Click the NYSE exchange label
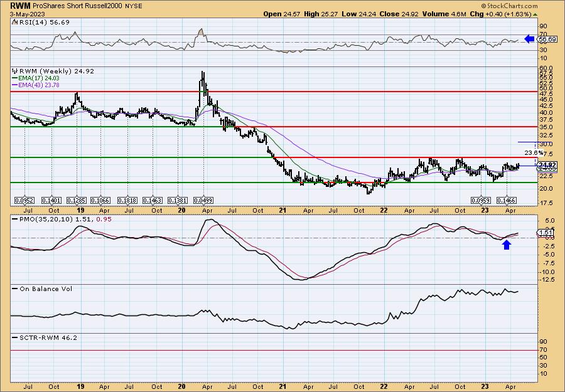 coord(134,6)
